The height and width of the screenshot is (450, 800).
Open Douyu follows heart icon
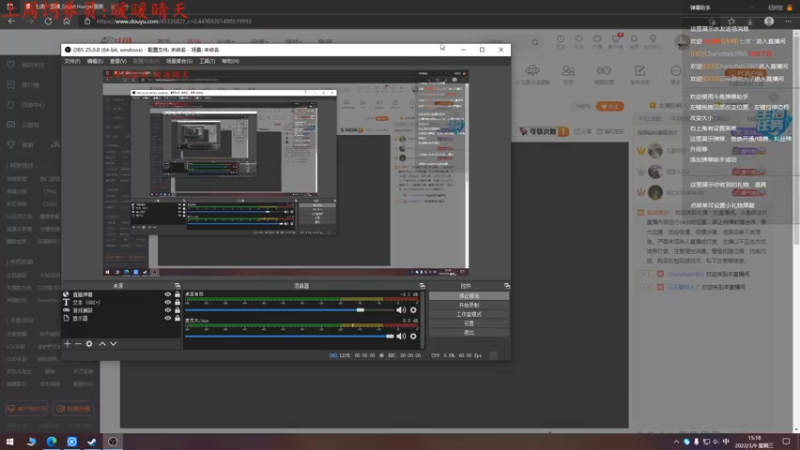tap(579, 39)
